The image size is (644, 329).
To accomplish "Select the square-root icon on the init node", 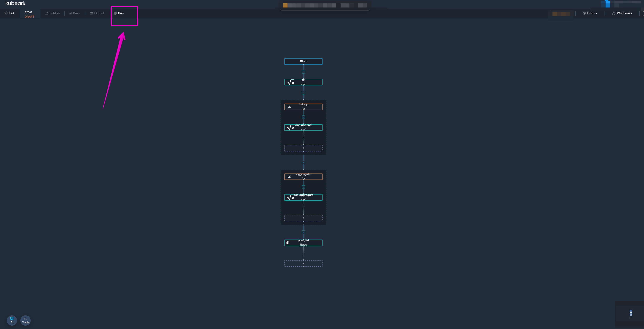I will [x=291, y=82].
